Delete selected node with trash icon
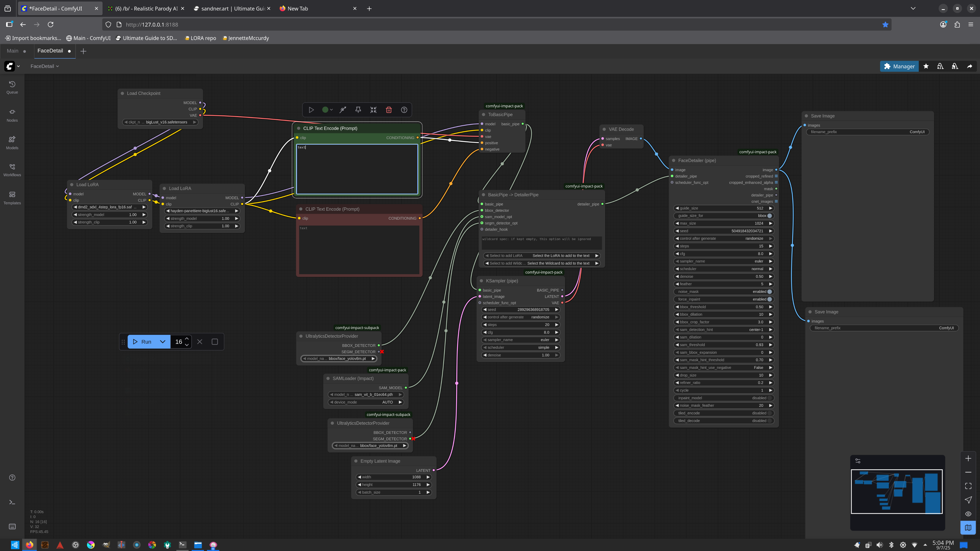Image resolution: width=980 pixels, height=551 pixels. (x=388, y=110)
